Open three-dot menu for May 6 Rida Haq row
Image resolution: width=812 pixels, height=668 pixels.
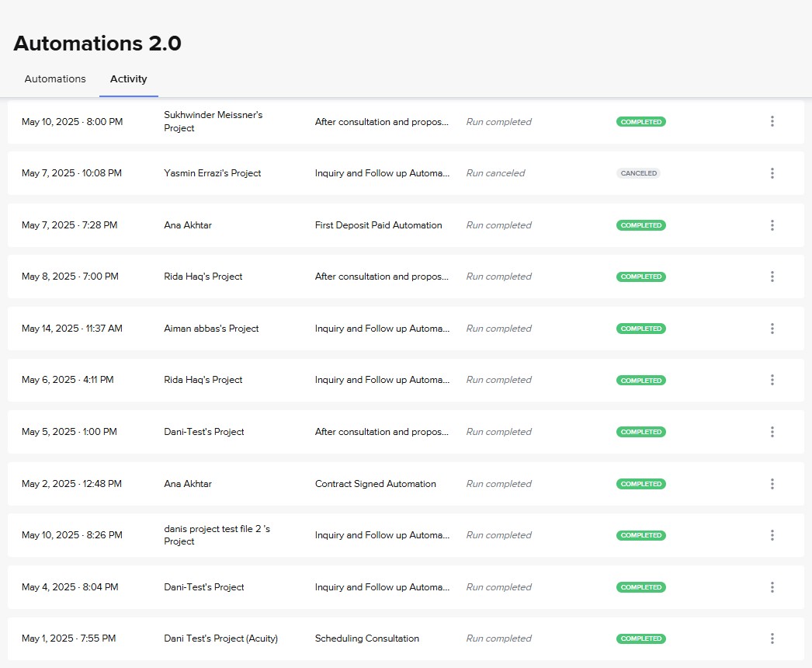tap(772, 380)
